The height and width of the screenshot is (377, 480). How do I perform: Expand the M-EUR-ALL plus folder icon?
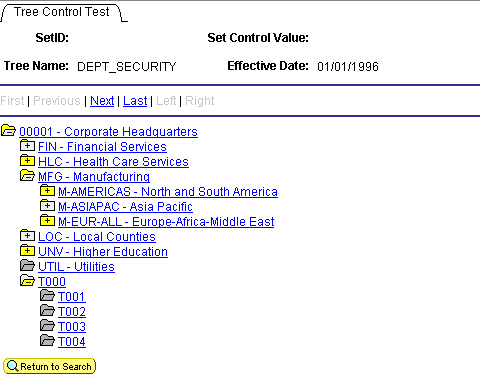(47, 220)
